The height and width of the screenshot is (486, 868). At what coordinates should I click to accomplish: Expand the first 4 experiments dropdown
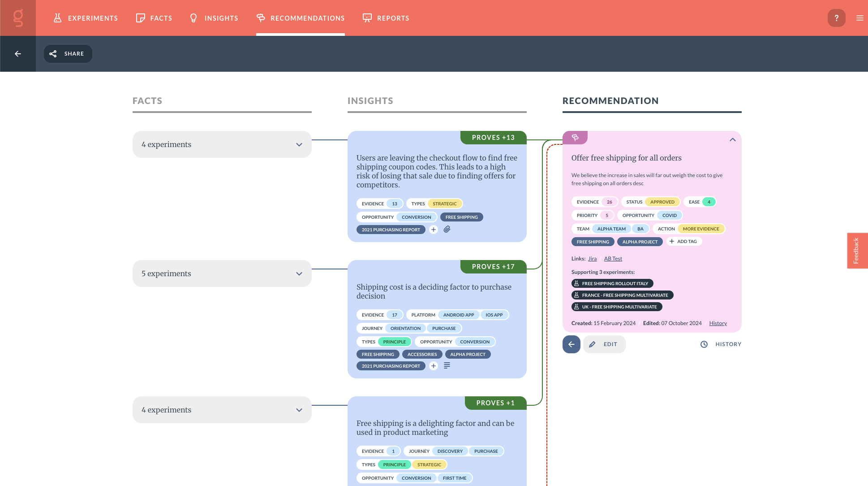(x=222, y=144)
